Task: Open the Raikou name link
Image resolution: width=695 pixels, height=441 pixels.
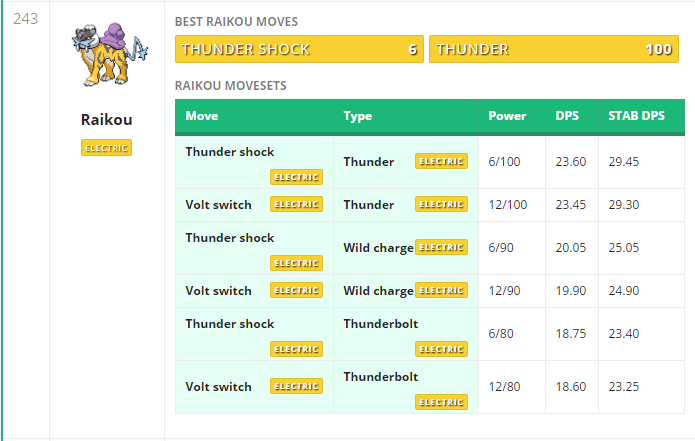Action: tap(106, 120)
